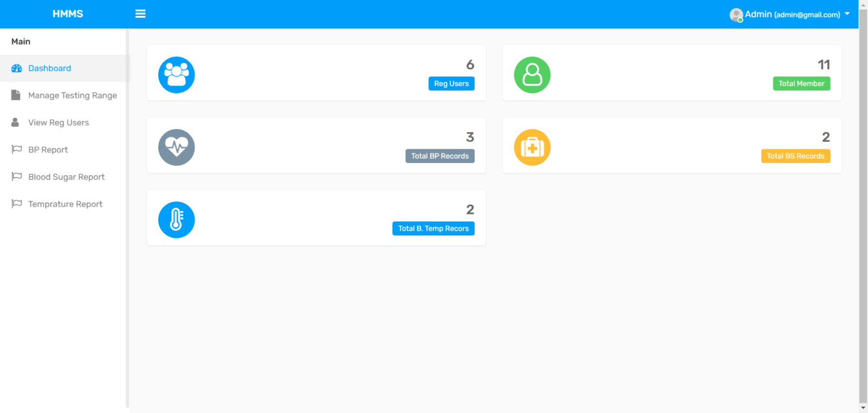
Task: Open the Blood Sugar Report page
Action: (66, 177)
